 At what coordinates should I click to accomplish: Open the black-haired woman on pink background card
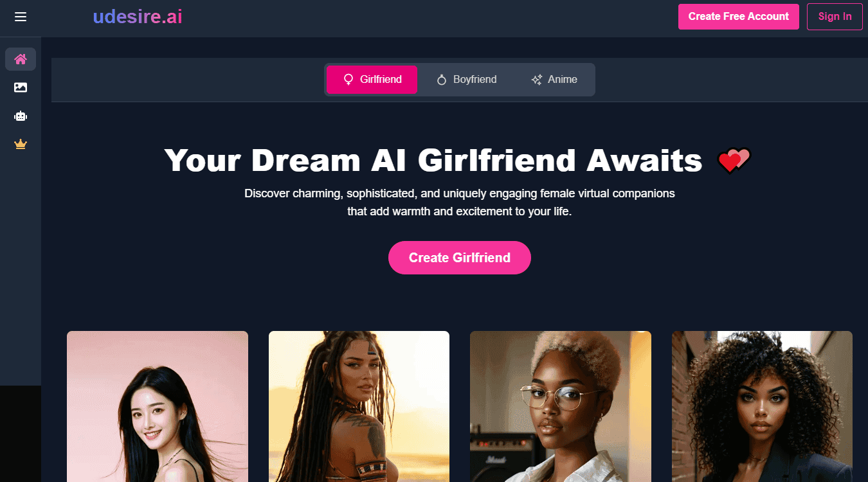(x=158, y=406)
